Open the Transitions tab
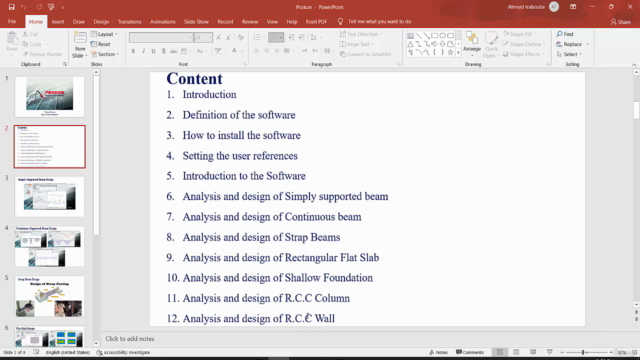640x360 pixels. pyautogui.click(x=129, y=22)
